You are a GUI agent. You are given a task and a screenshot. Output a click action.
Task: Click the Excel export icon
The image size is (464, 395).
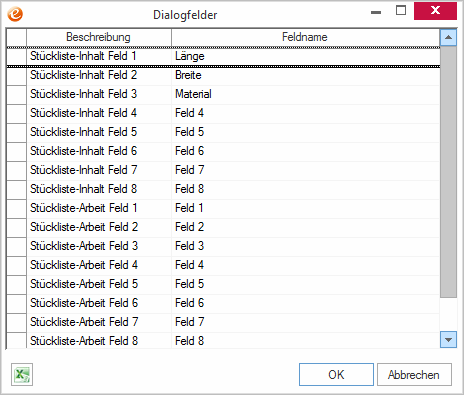click(22, 374)
